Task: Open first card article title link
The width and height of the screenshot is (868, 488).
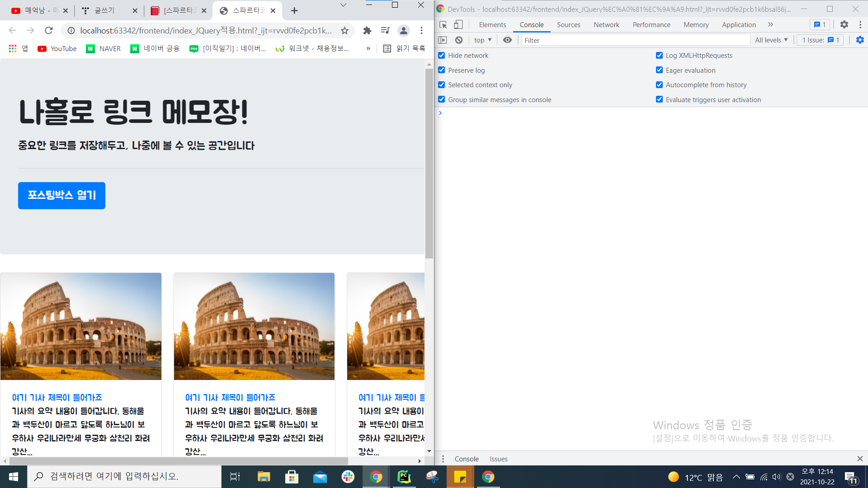Action: pyautogui.click(x=57, y=398)
